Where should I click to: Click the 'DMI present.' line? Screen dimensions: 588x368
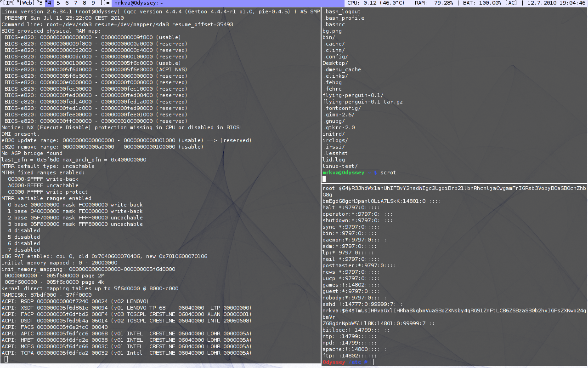pyautogui.click(x=21, y=134)
